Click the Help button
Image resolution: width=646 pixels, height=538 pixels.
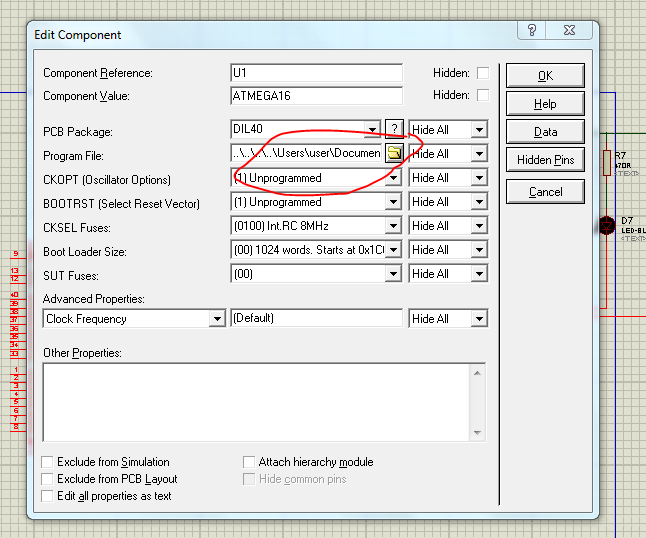(545, 103)
